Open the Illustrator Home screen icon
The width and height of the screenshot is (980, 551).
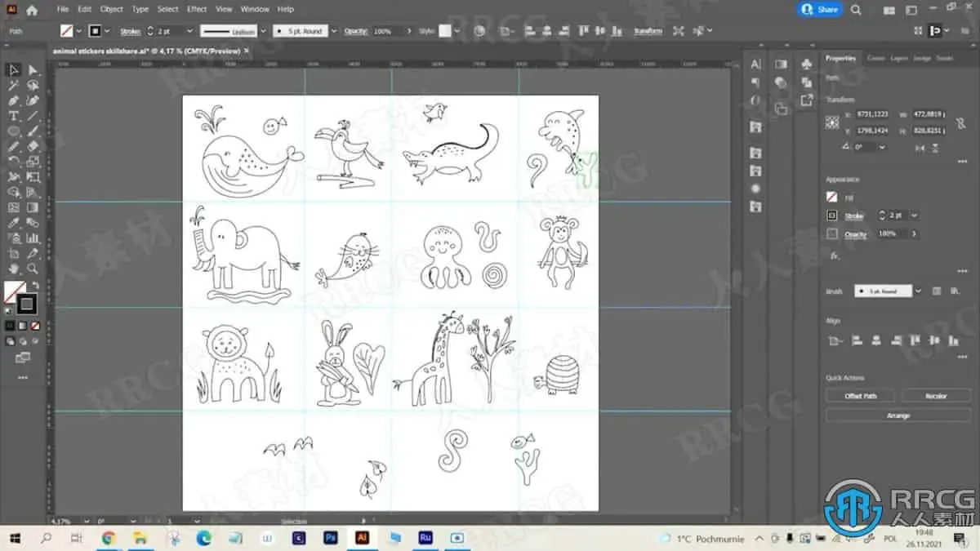tap(32, 10)
